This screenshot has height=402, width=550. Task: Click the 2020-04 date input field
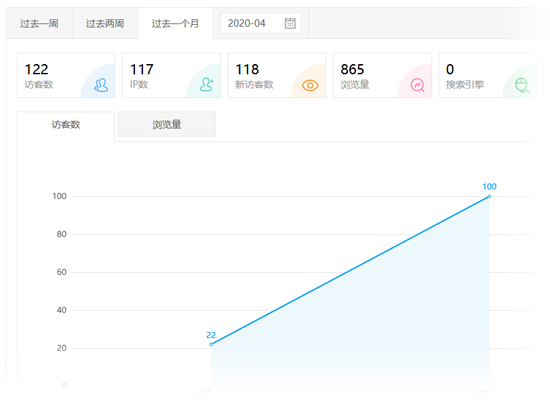tap(261, 23)
